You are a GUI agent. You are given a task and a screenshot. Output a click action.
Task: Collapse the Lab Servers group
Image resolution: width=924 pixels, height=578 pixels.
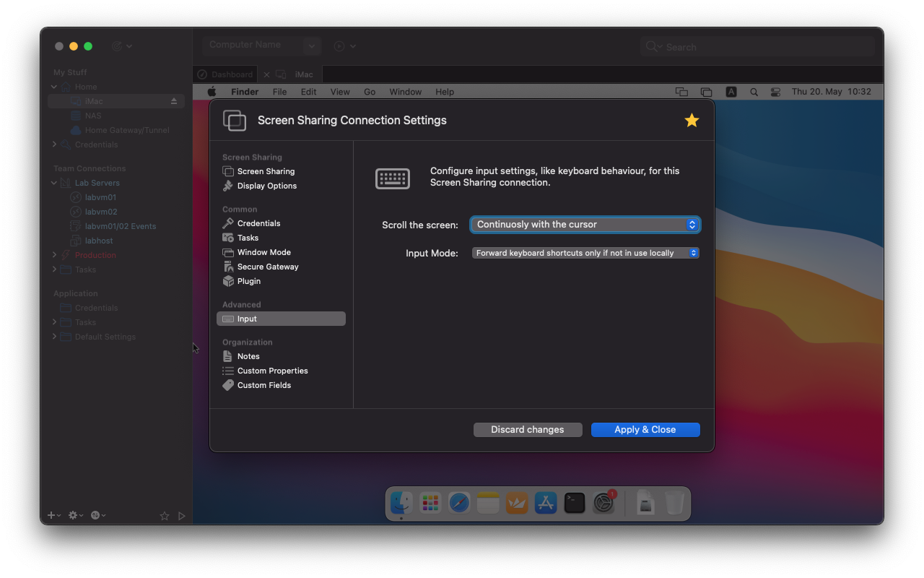click(53, 183)
